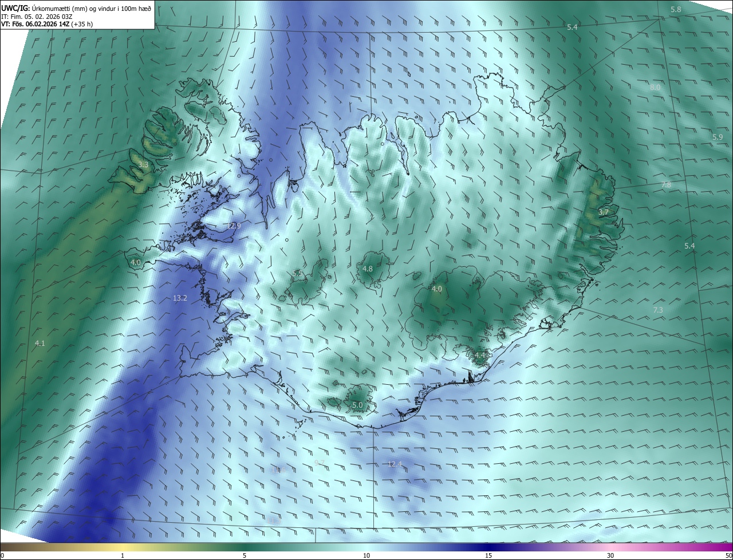Click the colorbar tick labeled 5

tap(245, 555)
